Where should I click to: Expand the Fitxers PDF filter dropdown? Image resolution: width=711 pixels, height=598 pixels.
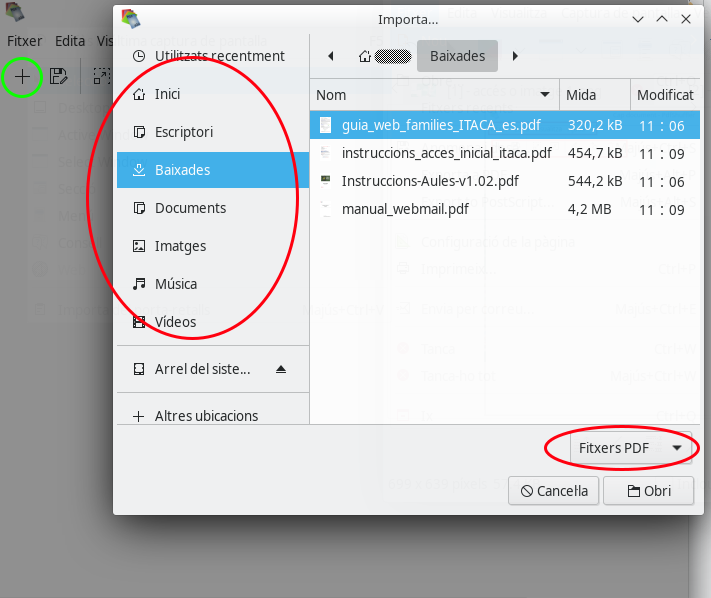[631, 449]
